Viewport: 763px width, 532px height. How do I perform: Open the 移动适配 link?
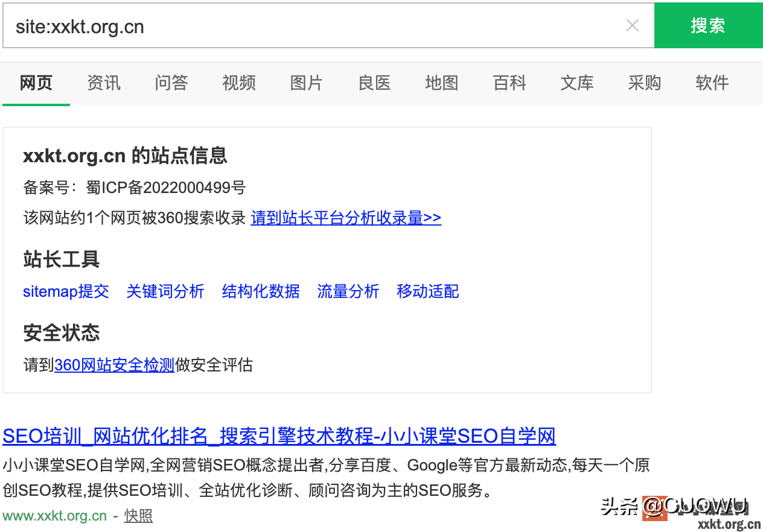(428, 291)
